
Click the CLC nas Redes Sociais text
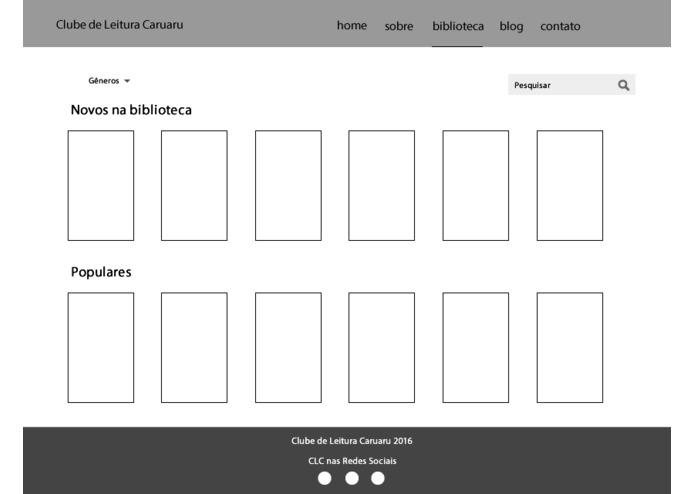(352, 461)
